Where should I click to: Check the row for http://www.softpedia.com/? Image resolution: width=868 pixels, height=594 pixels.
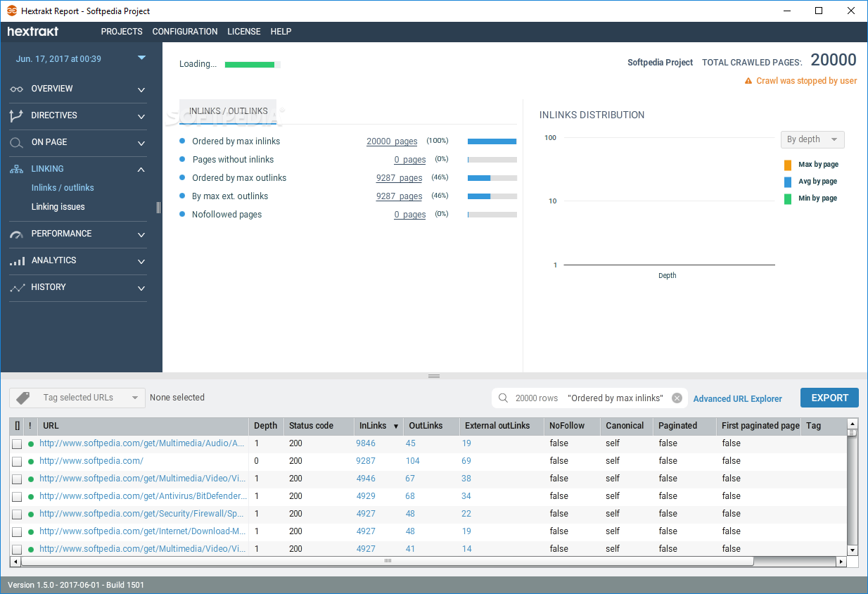click(x=17, y=462)
